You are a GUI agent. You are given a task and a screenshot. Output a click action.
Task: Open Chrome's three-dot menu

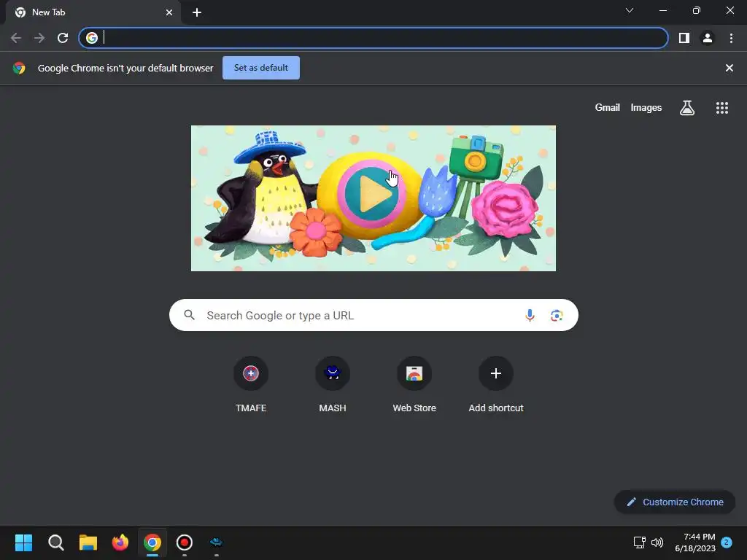731,38
